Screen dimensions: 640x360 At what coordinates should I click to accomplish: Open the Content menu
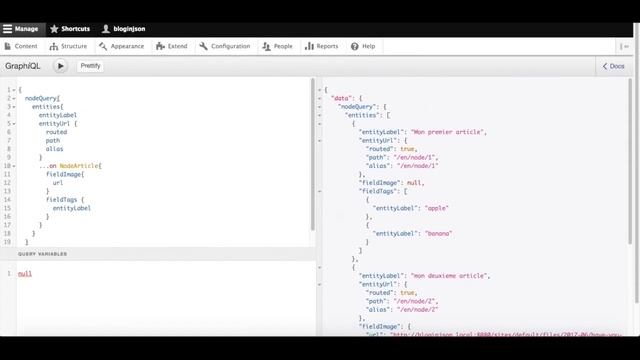pyautogui.click(x=21, y=46)
